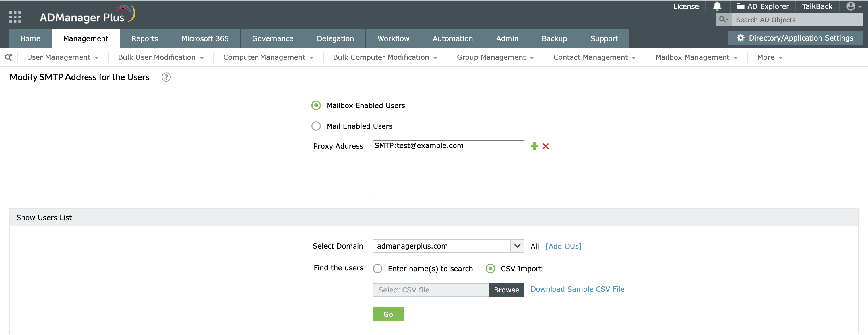Select the Mail Enabled Users option

(316, 126)
